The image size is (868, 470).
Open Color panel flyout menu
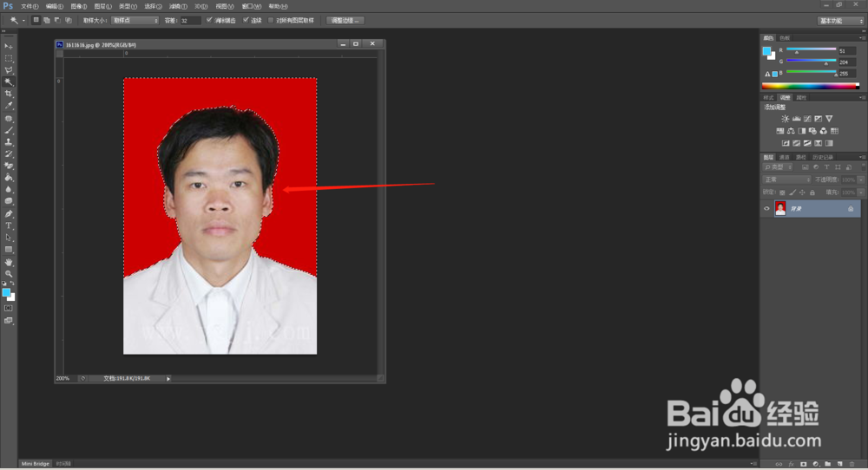coord(862,38)
